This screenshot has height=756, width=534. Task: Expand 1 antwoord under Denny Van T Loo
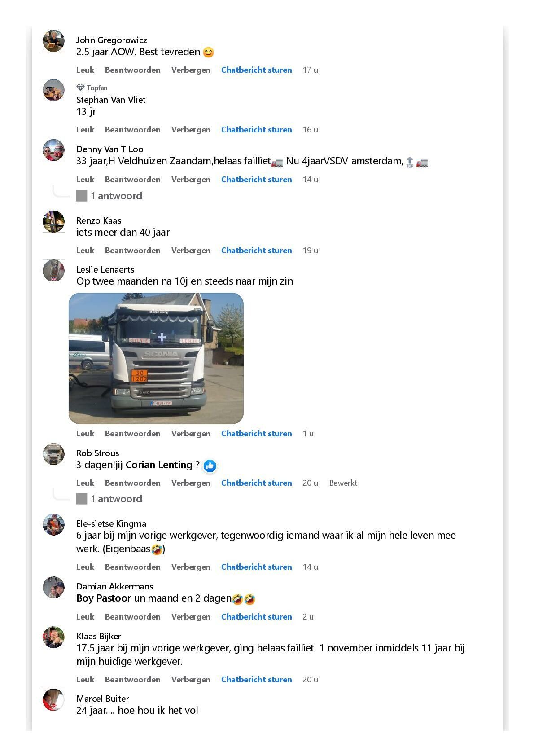pos(116,196)
